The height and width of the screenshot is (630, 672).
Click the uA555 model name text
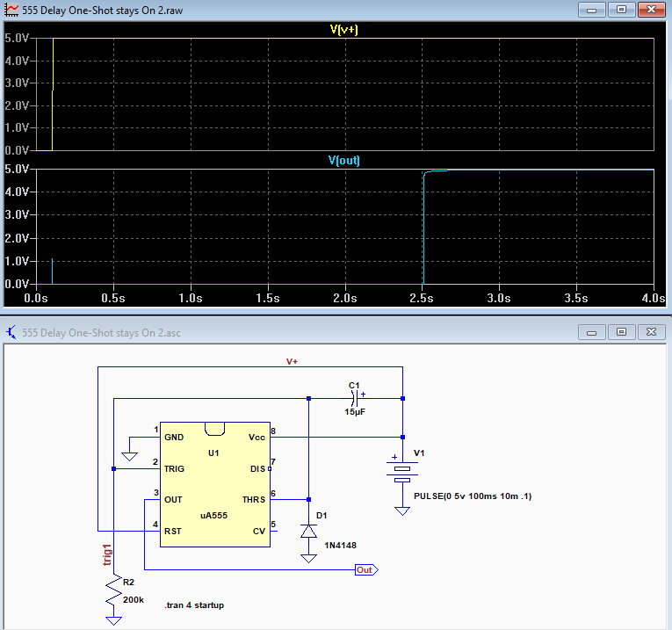pos(213,516)
